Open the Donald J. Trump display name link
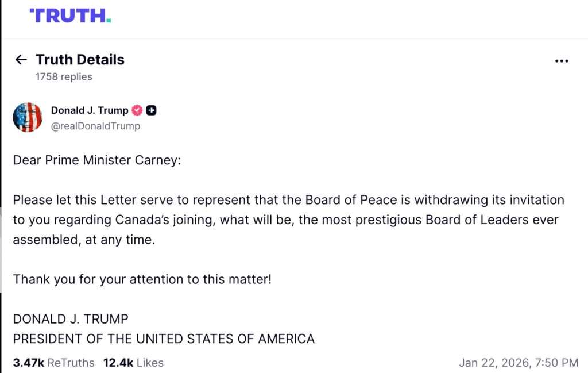 click(90, 110)
